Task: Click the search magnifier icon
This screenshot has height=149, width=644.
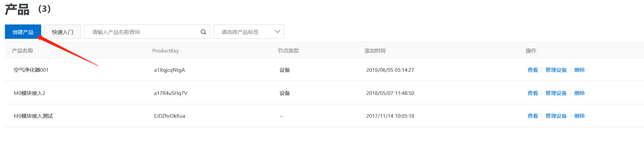Action: tap(203, 32)
